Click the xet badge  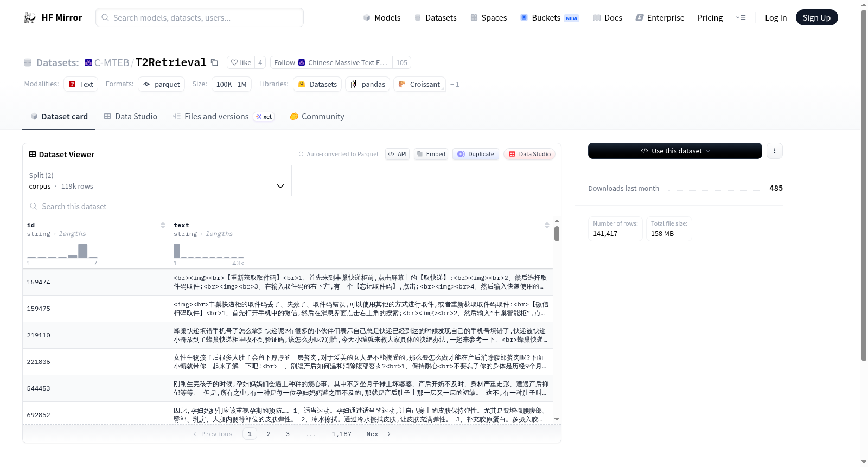264,117
